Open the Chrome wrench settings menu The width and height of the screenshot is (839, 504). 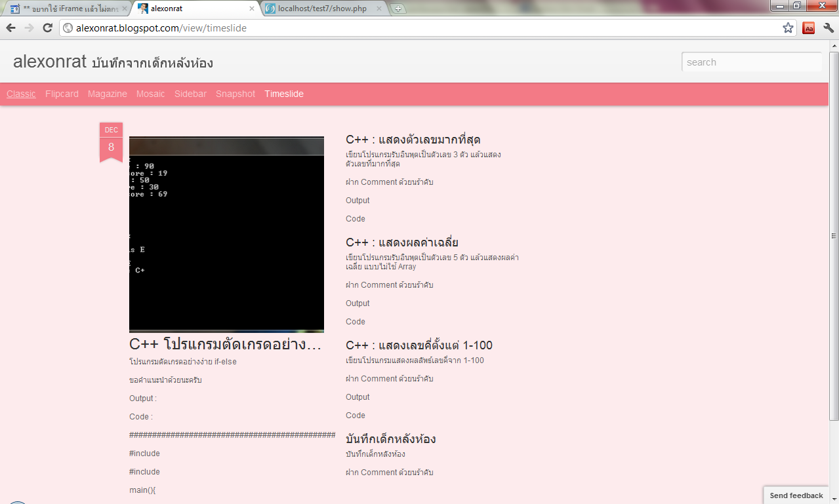829,28
